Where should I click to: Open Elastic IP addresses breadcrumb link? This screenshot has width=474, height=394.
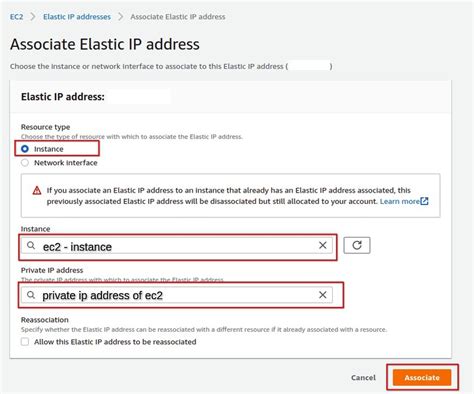77,17
